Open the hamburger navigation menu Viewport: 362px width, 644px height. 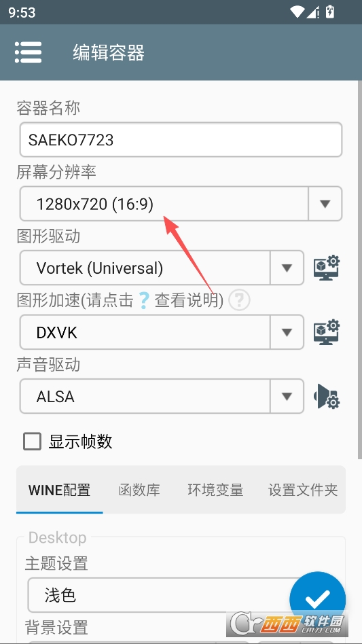pos(28,52)
